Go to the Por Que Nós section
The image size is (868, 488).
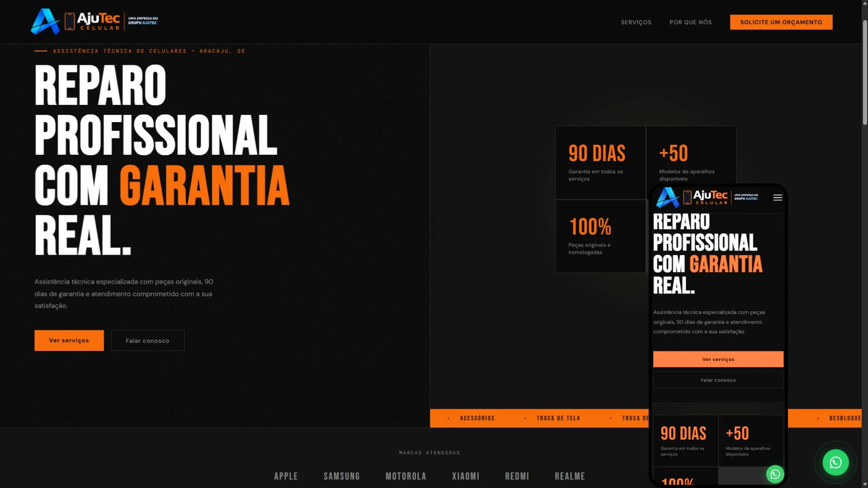click(x=690, y=22)
